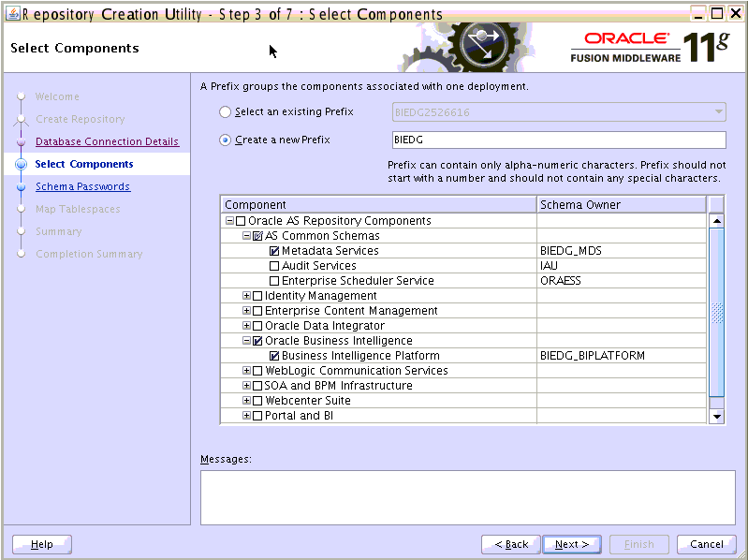Expand the Webcenter Suite node
The height and width of the screenshot is (560, 748).
(x=246, y=401)
